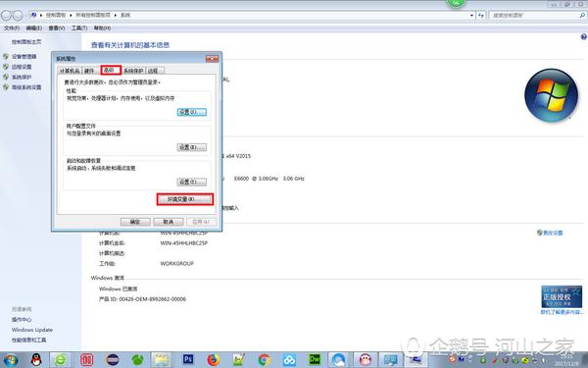Click the shield icon beside 设备管理器

6,56
